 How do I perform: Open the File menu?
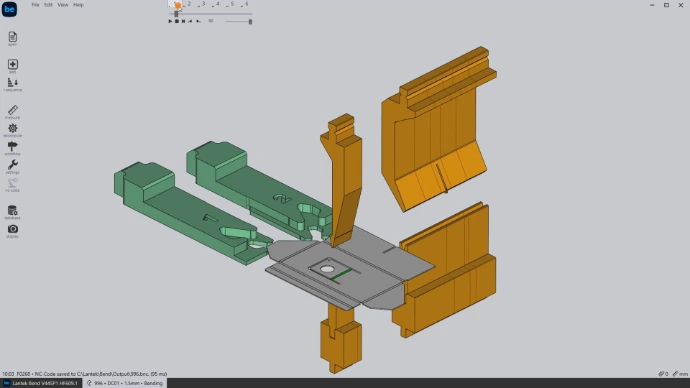[35, 5]
